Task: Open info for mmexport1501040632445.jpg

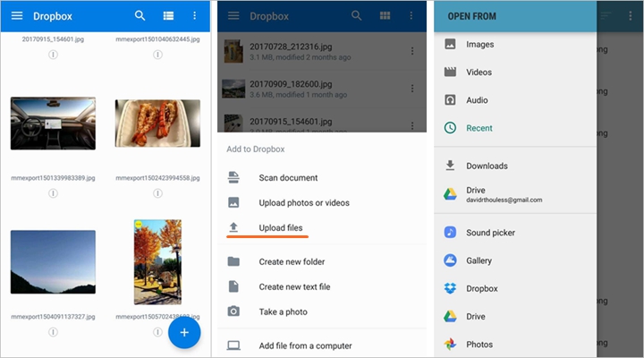Action: [157, 55]
